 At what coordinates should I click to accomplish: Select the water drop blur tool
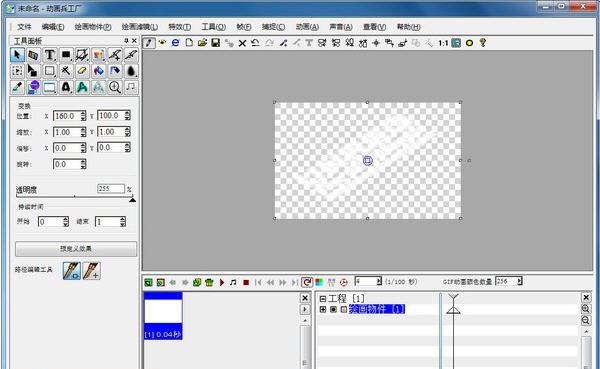tap(130, 71)
